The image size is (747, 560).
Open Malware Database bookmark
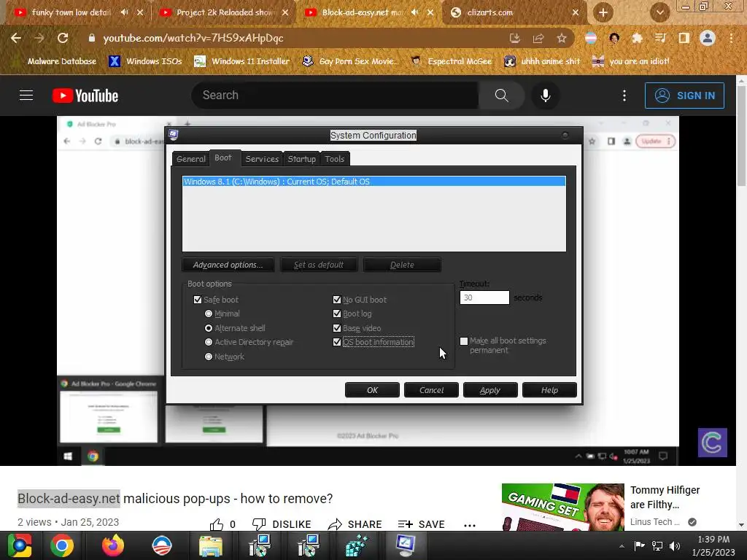[x=56, y=61]
